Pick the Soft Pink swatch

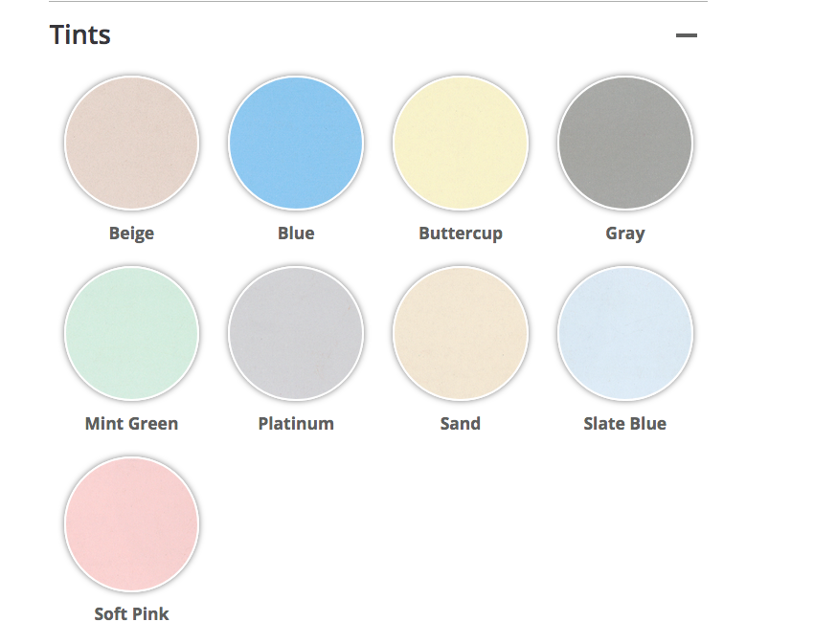[x=131, y=523]
